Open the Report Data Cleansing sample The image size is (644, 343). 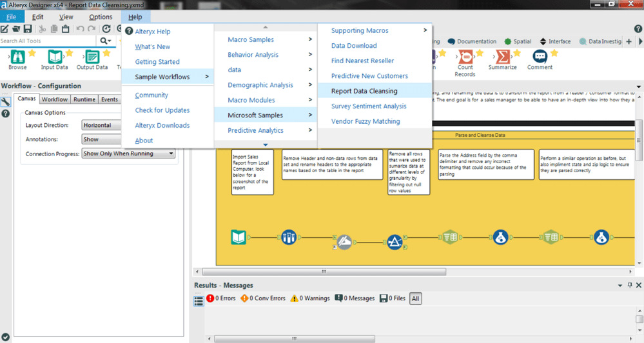(375, 91)
